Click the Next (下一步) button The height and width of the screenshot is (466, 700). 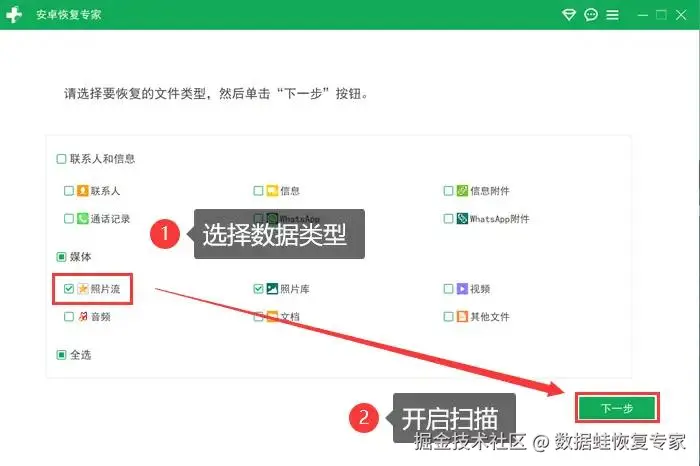coord(617,408)
